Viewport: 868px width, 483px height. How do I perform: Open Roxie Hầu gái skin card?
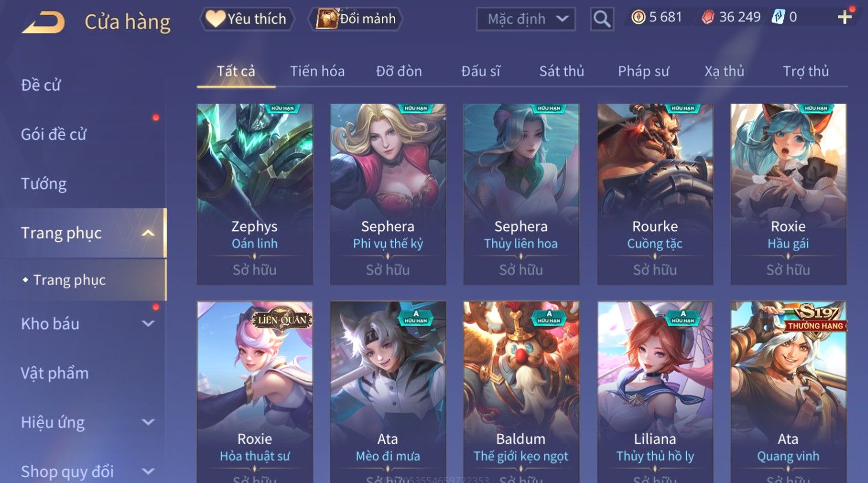point(788,194)
